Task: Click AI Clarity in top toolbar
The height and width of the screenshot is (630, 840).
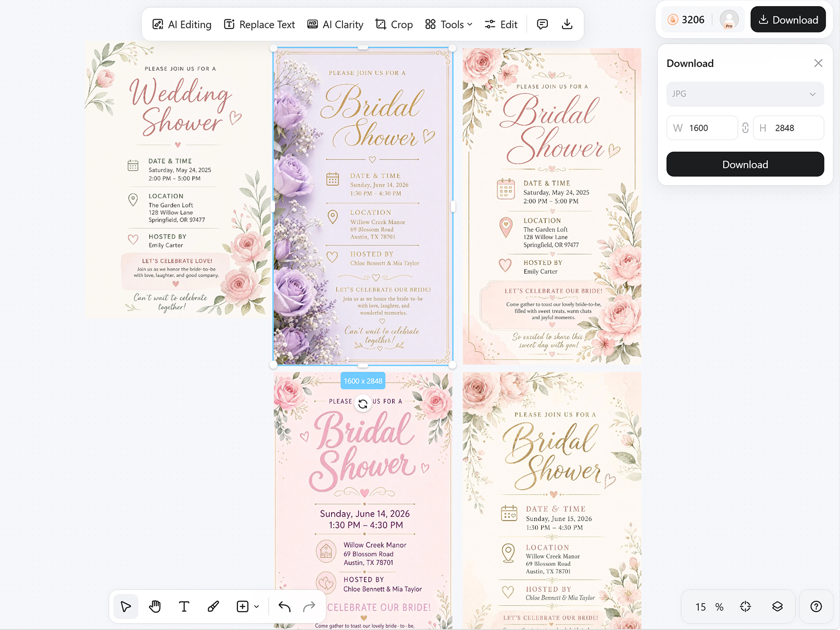Action: (x=335, y=25)
